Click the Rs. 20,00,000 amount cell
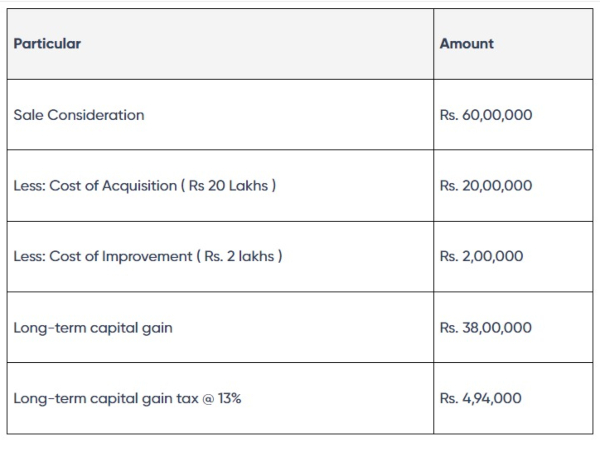Image resolution: width=600 pixels, height=450 pixels. 486,186
